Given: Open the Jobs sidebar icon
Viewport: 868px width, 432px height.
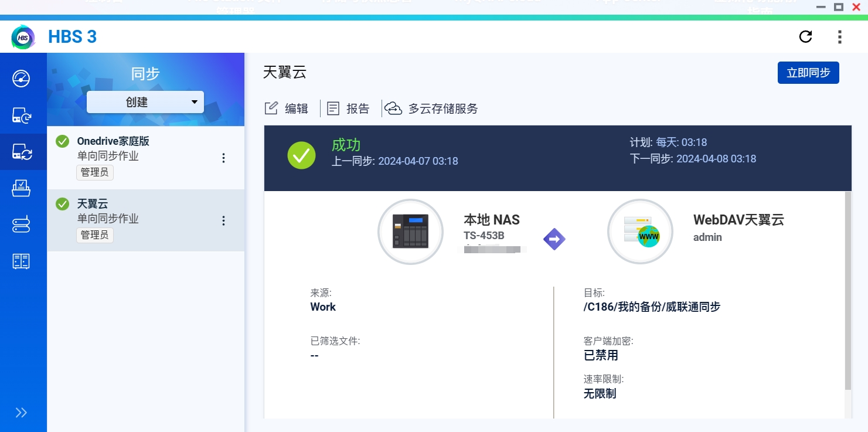Looking at the screenshot, I should click(22, 188).
